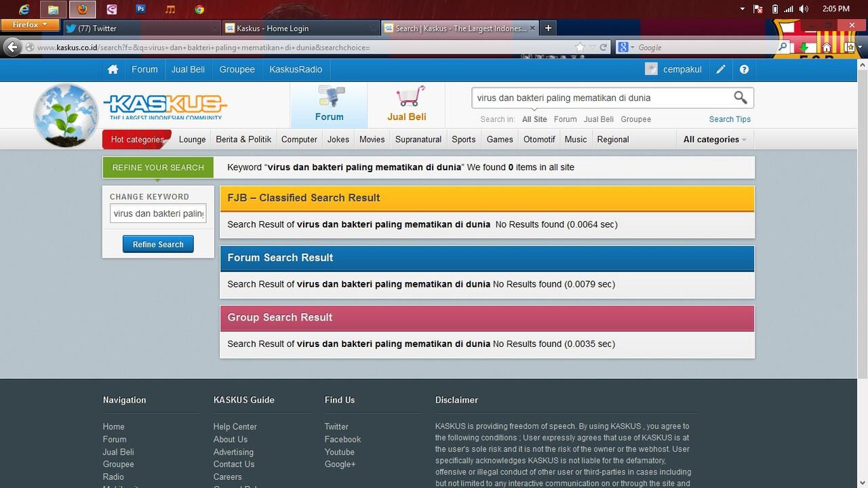Open the Lounge category

point(192,139)
